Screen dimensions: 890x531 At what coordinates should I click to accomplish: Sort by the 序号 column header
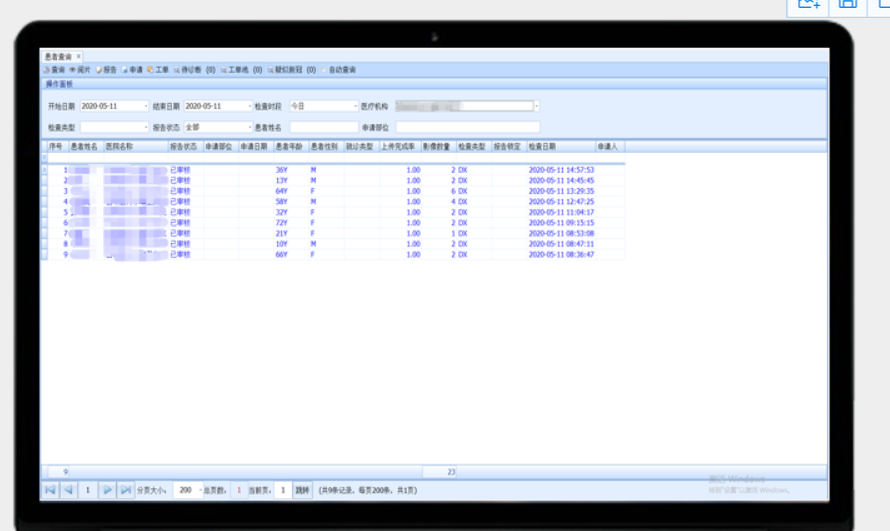[x=58, y=146]
